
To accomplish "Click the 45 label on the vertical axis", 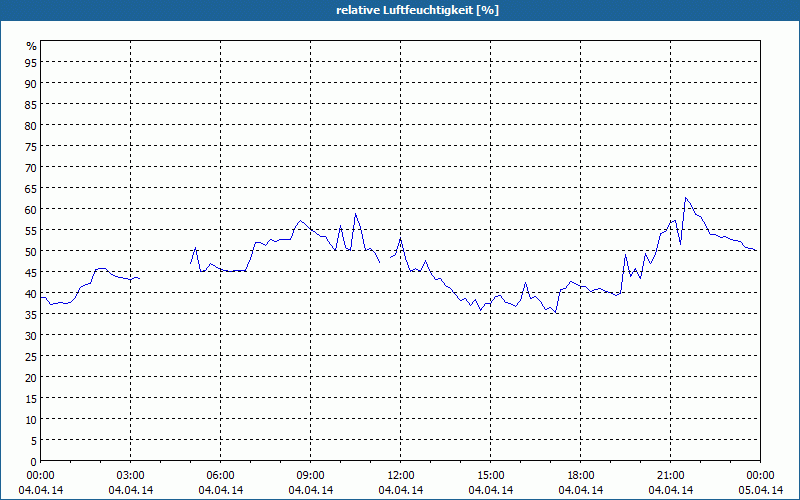I will click(31, 272).
